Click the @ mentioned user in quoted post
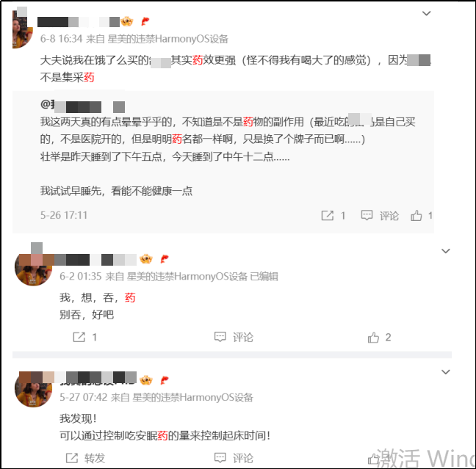Image resolution: width=476 pixels, height=469 pixels. (x=82, y=105)
